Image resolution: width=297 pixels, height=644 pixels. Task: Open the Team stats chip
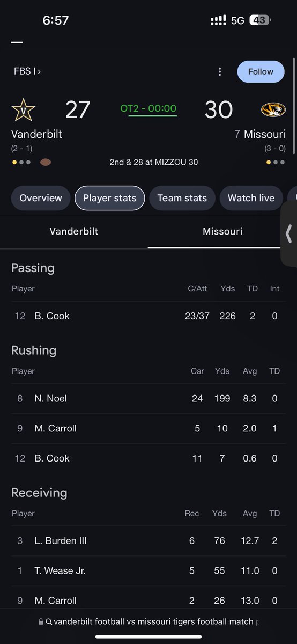click(182, 198)
